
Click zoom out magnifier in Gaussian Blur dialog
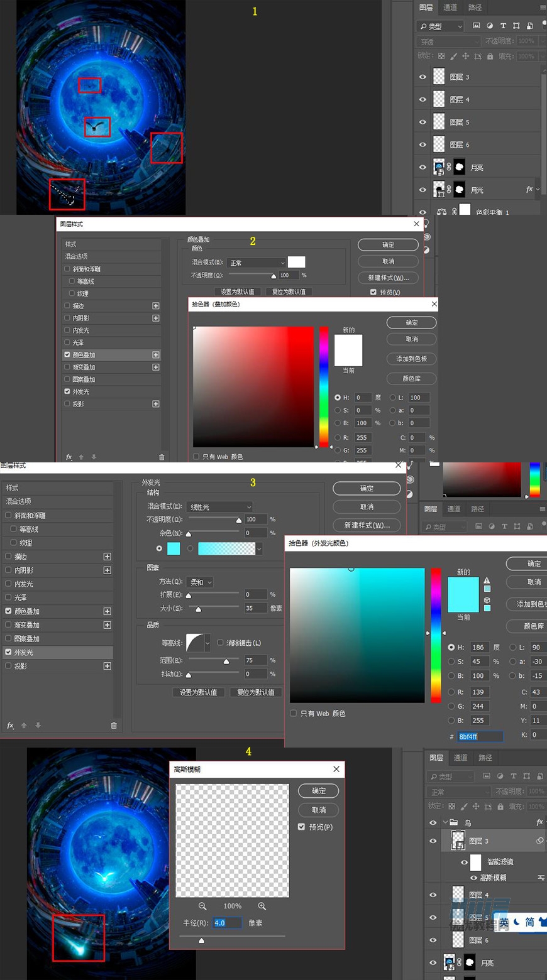click(202, 906)
